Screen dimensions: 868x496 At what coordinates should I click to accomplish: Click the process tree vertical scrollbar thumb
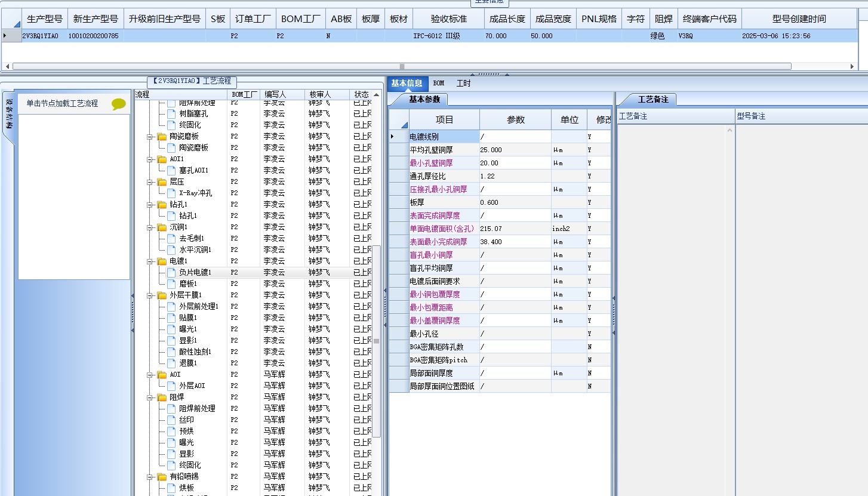[376, 341]
